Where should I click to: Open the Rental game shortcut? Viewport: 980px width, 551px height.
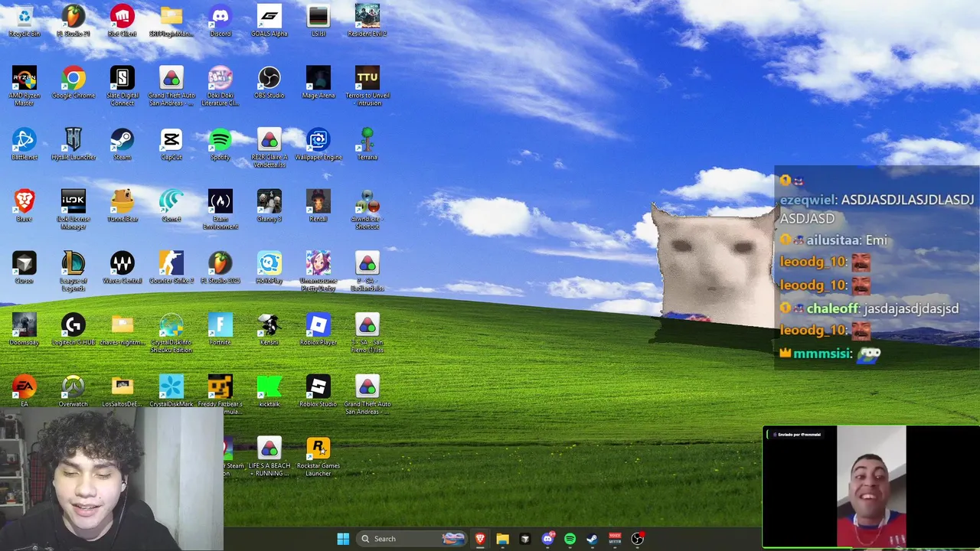pyautogui.click(x=318, y=206)
